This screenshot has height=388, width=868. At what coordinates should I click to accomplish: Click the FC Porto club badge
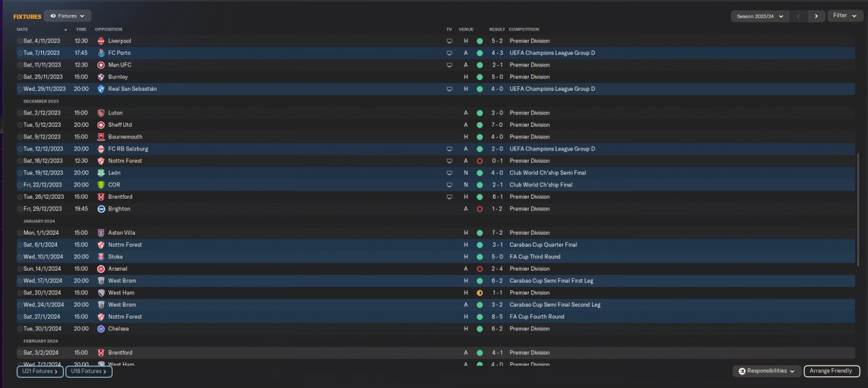[101, 53]
